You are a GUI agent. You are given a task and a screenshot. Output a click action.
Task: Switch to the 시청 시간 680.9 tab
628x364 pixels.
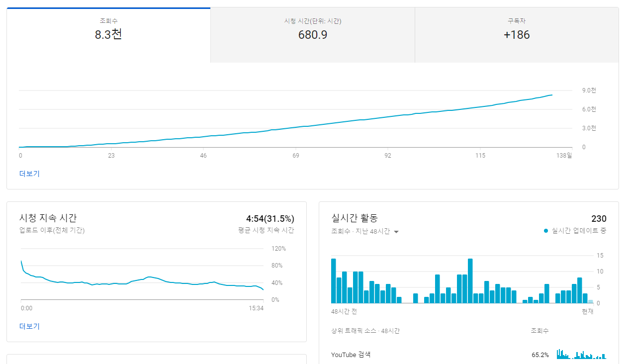click(x=313, y=35)
